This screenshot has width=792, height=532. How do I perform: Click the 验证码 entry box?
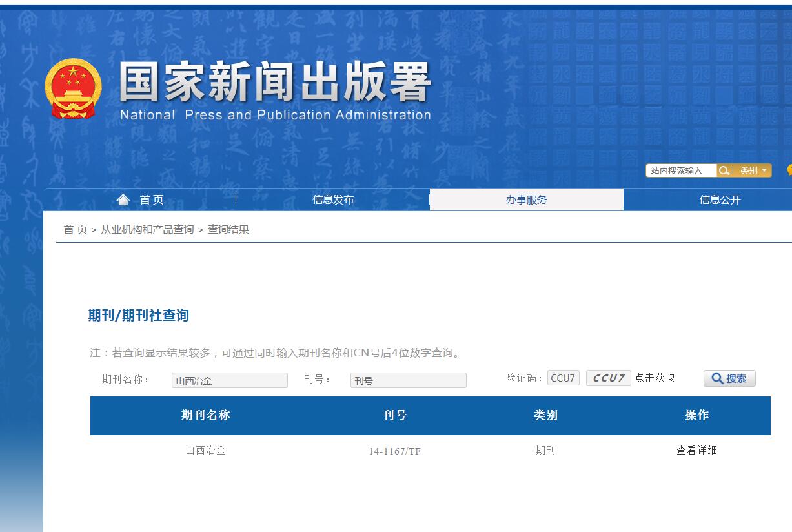click(x=563, y=378)
